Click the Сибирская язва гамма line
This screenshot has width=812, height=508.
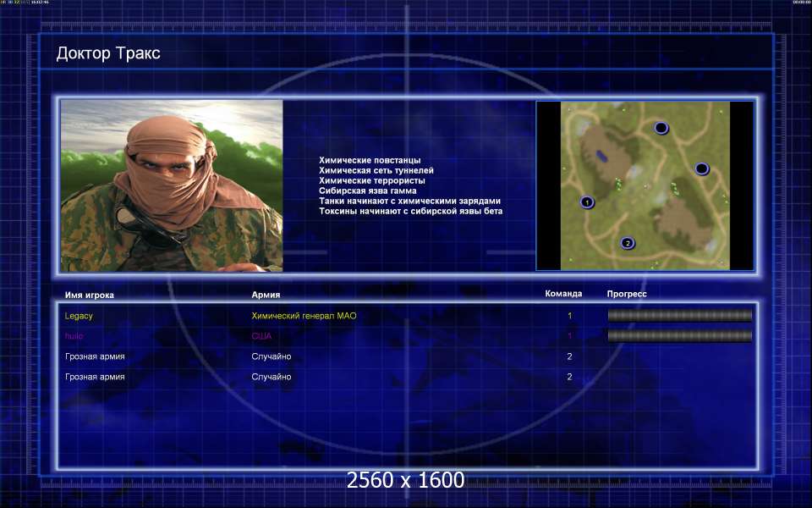click(x=368, y=190)
